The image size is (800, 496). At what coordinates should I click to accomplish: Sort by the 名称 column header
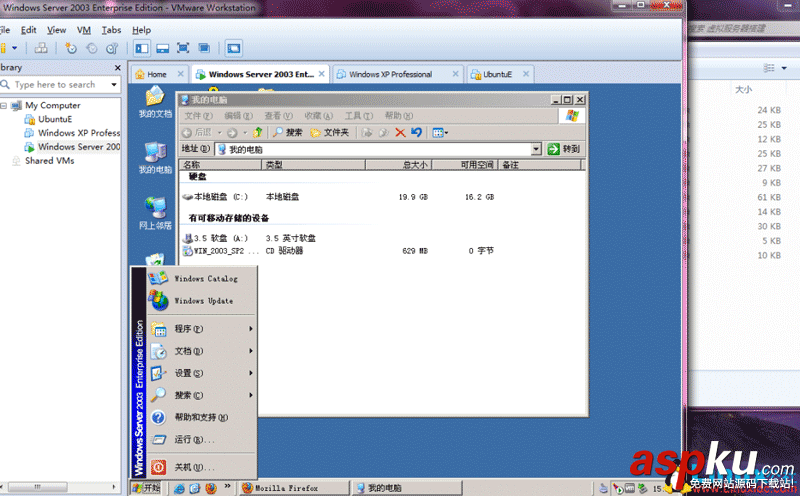click(220, 165)
